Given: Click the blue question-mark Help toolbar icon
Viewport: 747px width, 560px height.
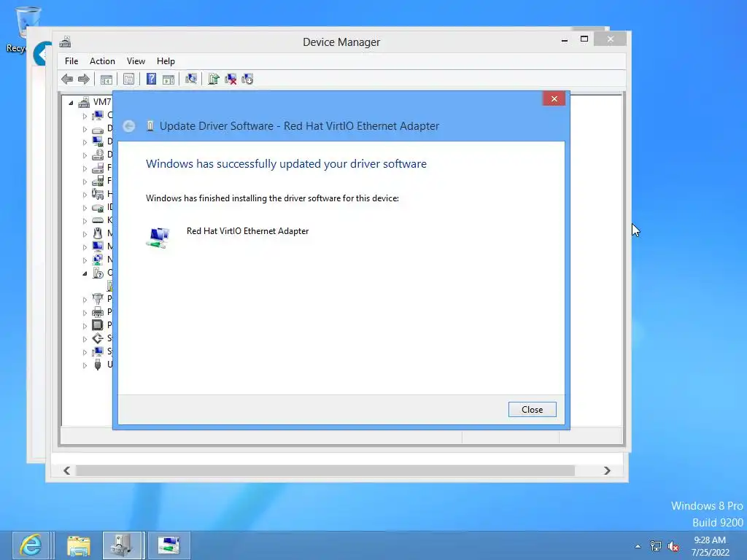Looking at the screenshot, I should pos(151,79).
